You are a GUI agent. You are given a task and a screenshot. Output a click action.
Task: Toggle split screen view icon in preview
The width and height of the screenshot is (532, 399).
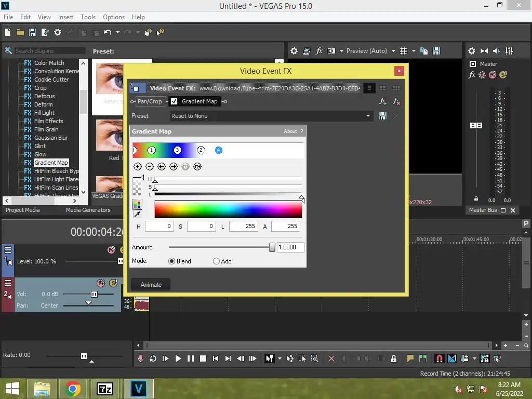tap(331, 51)
